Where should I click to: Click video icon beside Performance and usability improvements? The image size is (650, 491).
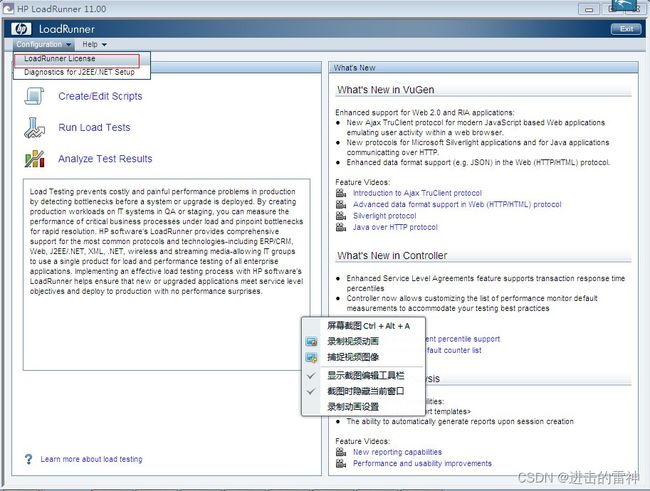341,463
